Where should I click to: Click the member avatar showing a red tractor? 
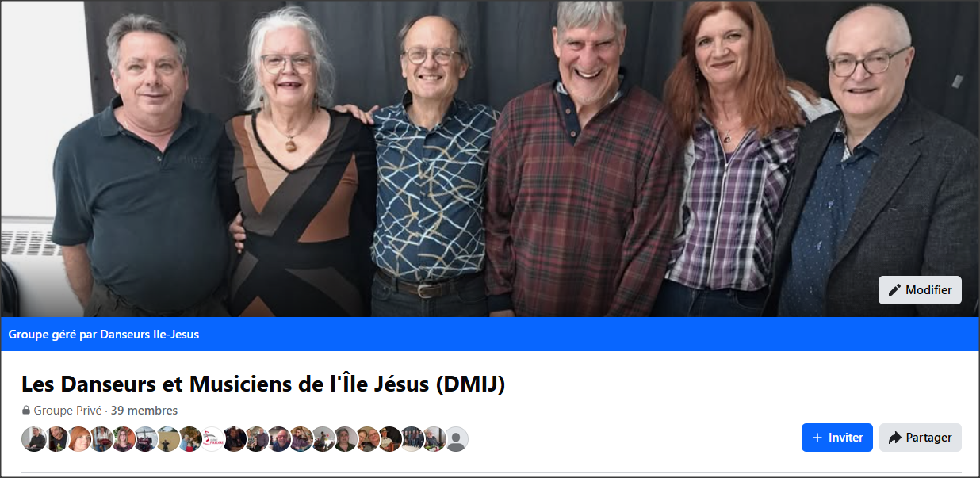click(145, 439)
